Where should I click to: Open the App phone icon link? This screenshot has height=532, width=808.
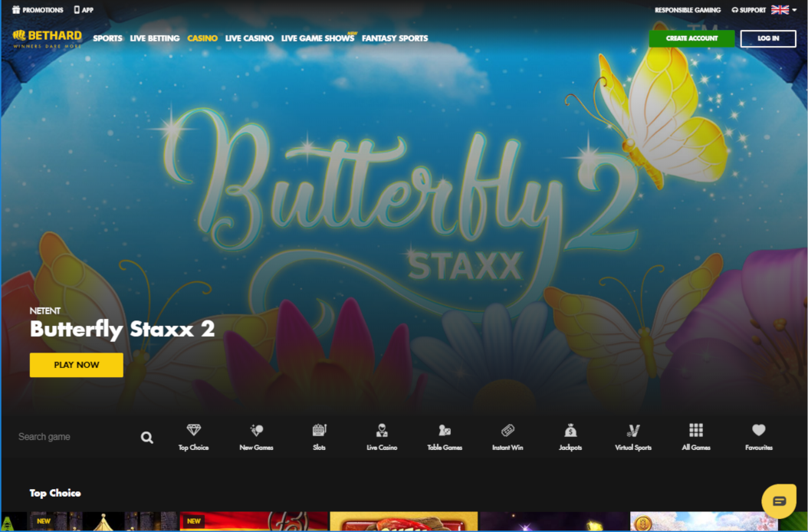[84, 10]
